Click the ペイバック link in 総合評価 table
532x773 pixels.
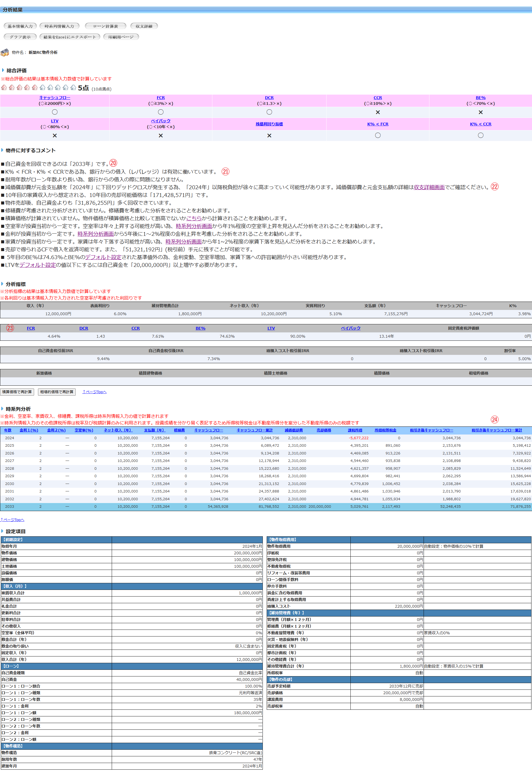(x=161, y=121)
